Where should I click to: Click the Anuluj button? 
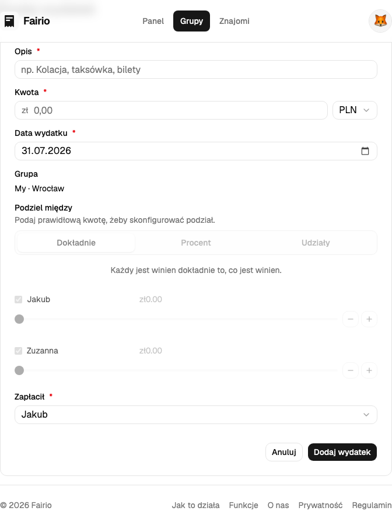pyautogui.click(x=283, y=452)
